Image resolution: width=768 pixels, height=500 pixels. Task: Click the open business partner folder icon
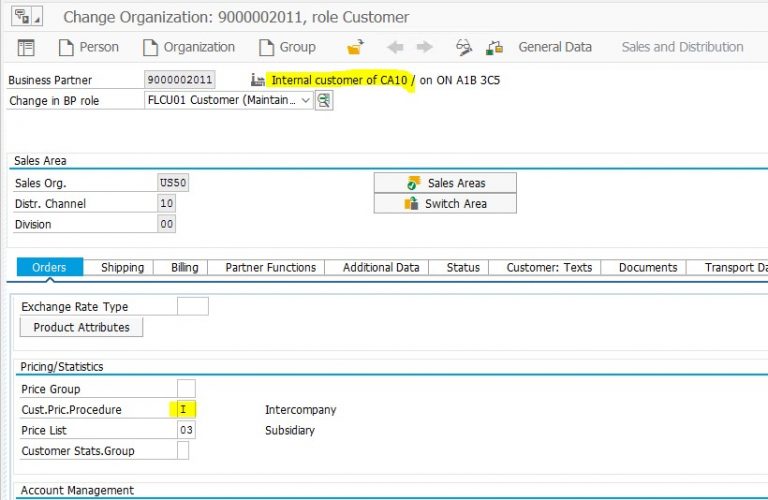[356, 47]
